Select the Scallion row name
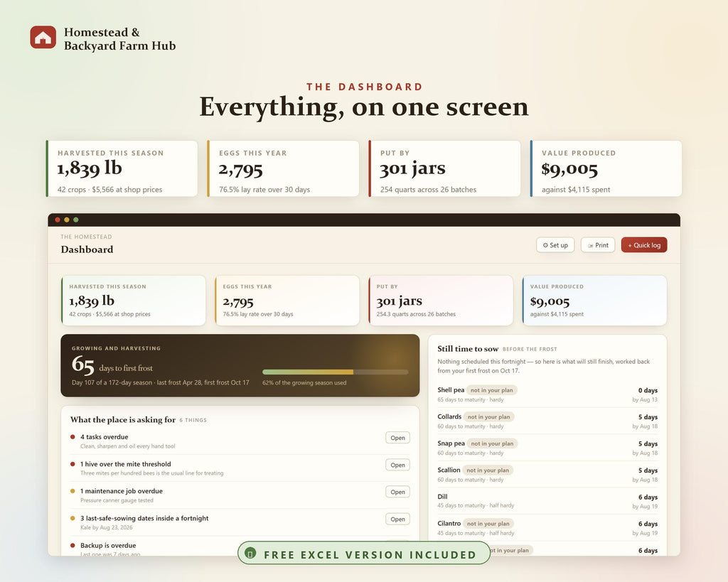This screenshot has height=582, width=728. 449,470
